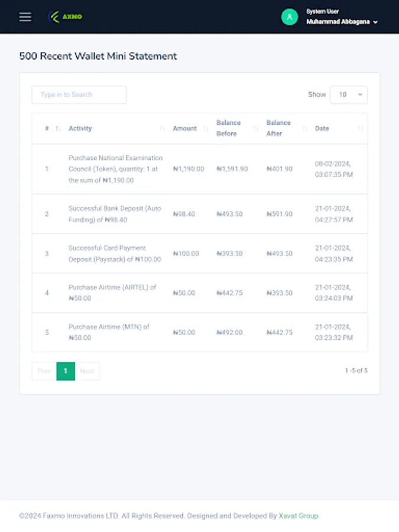The height and width of the screenshot is (532, 399).
Task: Focus the Type in to Search field
Action: coord(79,95)
